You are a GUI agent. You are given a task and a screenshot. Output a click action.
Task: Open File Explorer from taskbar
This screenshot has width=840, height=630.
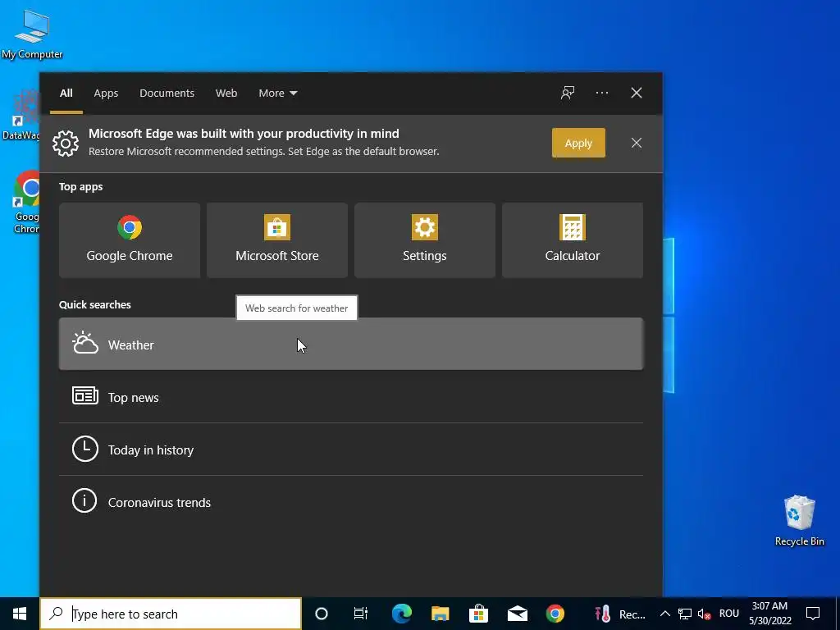441,614
